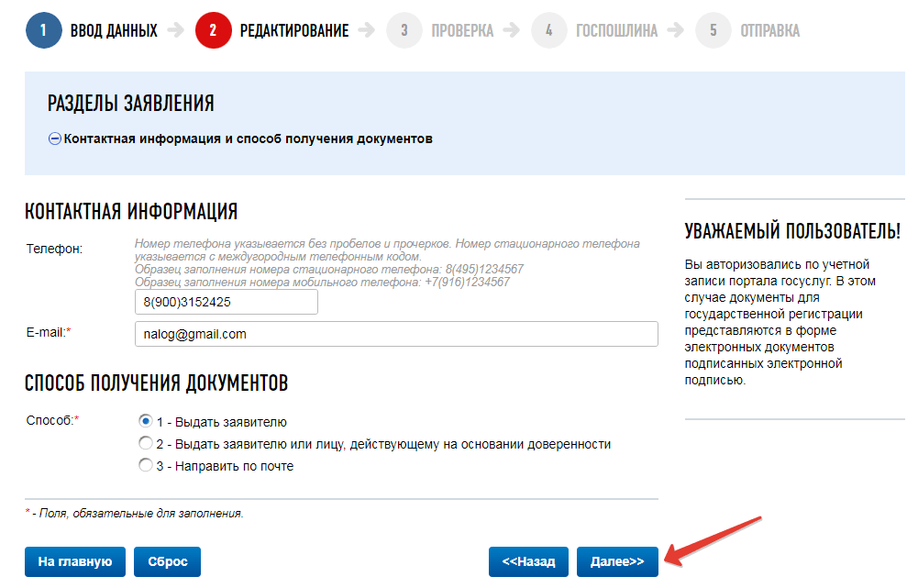This screenshot has width=907, height=588.
Task: Go to На главную button
Action: click(x=75, y=561)
